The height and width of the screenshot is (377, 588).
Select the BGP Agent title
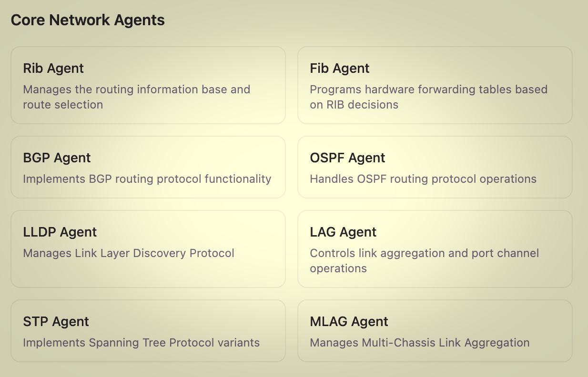(57, 158)
